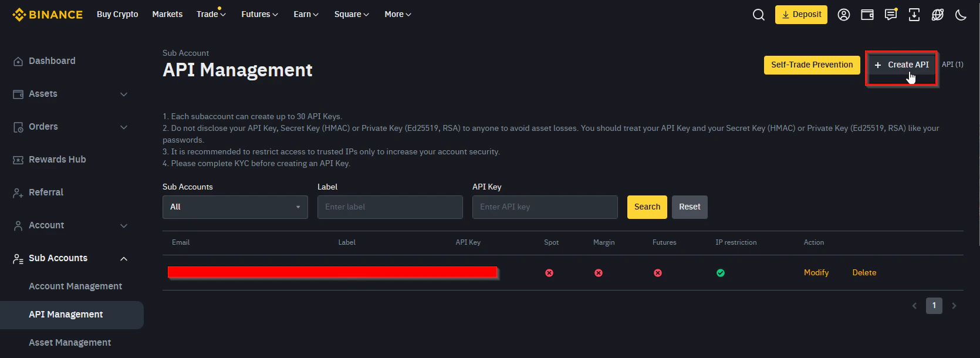Click the Reset button
This screenshot has width=980, height=358.
pyautogui.click(x=690, y=207)
